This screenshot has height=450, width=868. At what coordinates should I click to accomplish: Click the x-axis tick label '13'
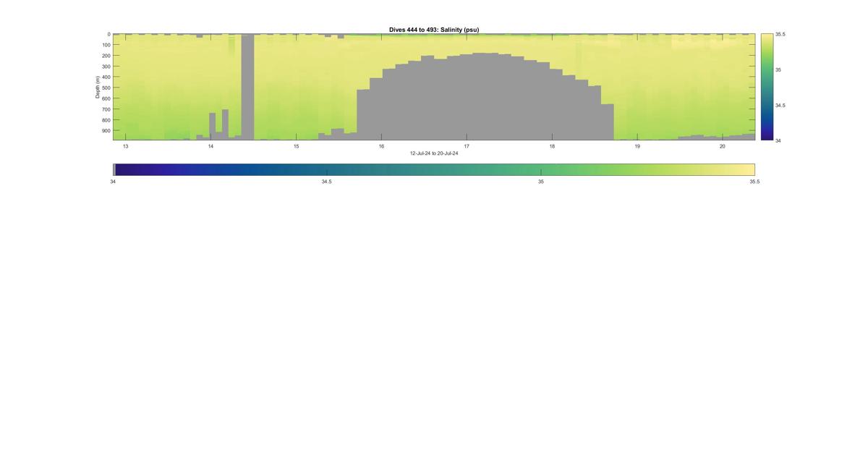(126, 146)
